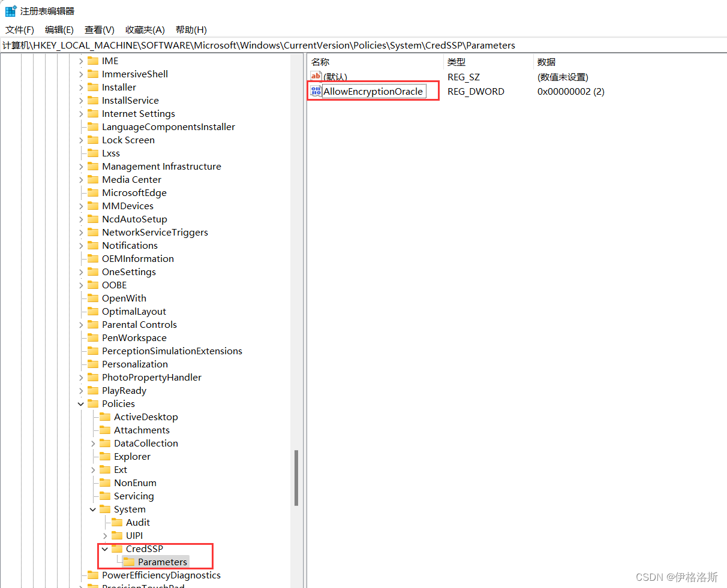Click the OpenWith folder icon

point(93,298)
